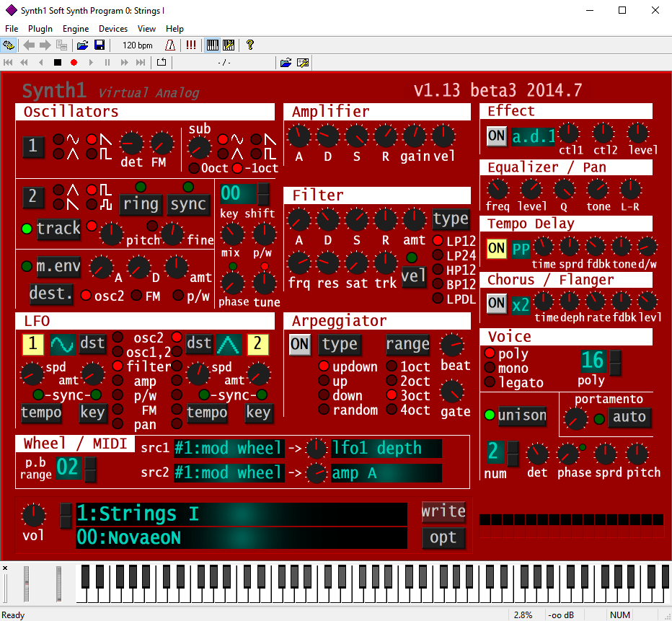Click the write button

(x=443, y=511)
